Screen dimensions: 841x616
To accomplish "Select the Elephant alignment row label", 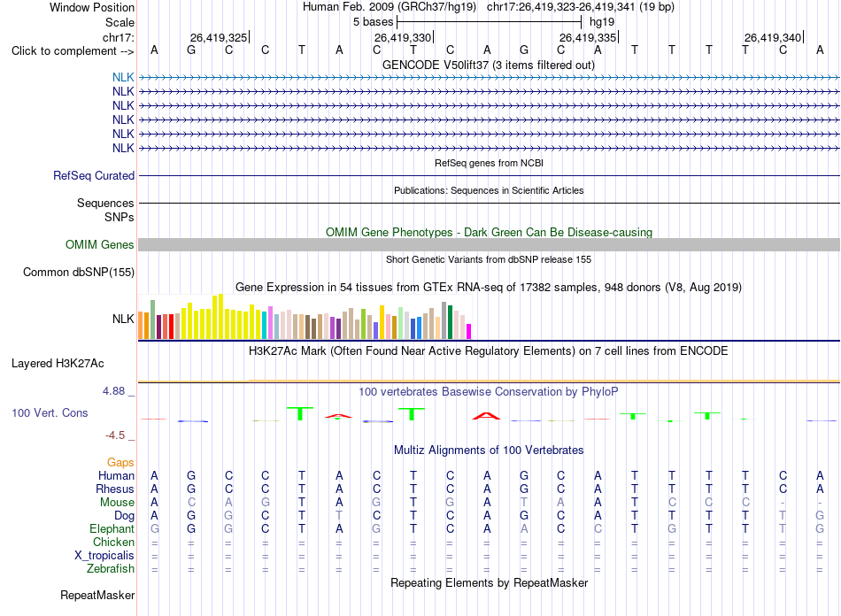I will click(x=112, y=529).
